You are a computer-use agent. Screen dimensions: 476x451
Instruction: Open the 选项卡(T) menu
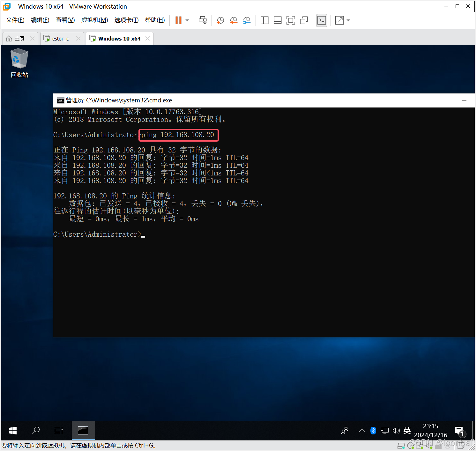tap(126, 20)
